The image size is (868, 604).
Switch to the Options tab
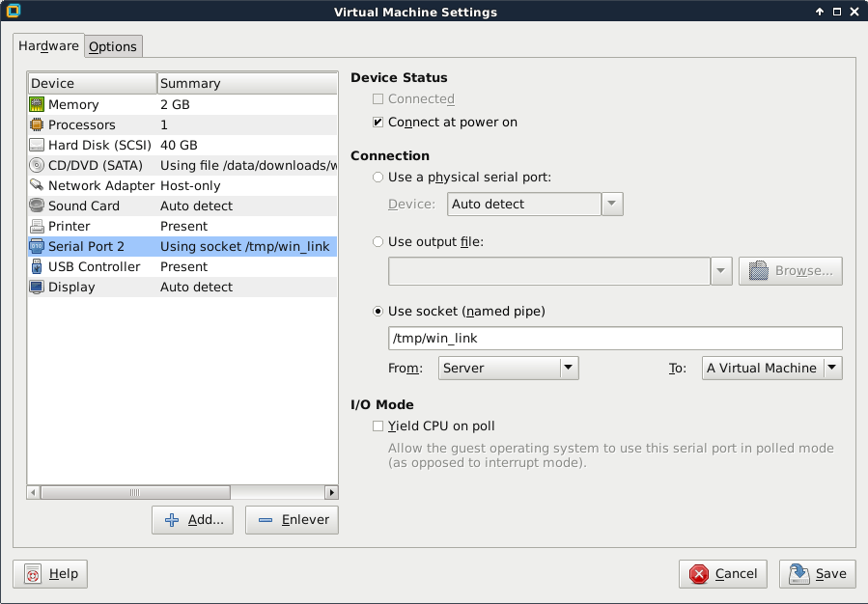[x=113, y=46]
